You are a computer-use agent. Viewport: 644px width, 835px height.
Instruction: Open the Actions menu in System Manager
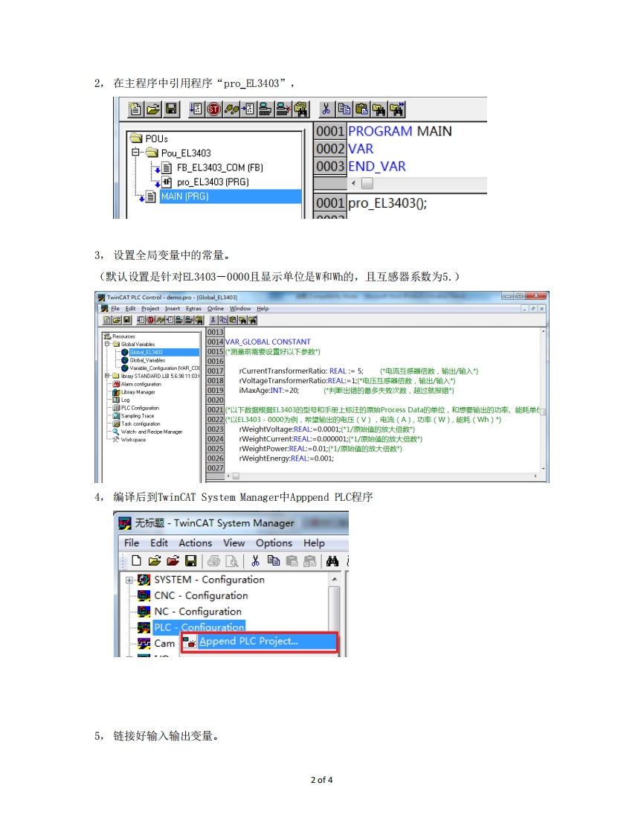(195, 543)
